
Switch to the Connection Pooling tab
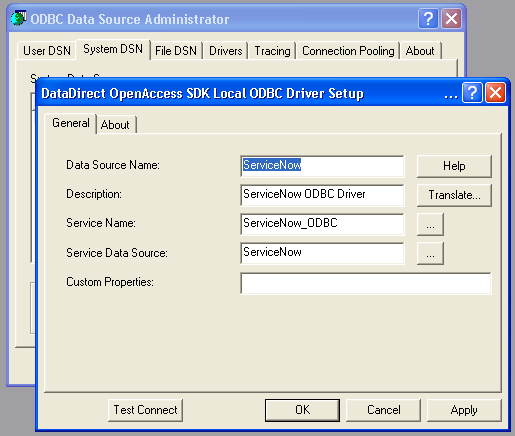tap(348, 51)
